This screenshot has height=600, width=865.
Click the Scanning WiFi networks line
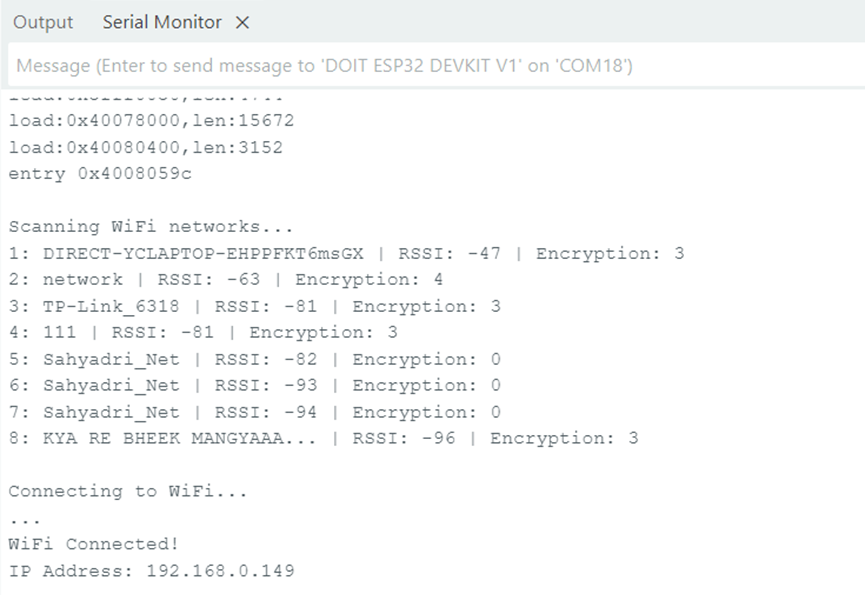151,227
